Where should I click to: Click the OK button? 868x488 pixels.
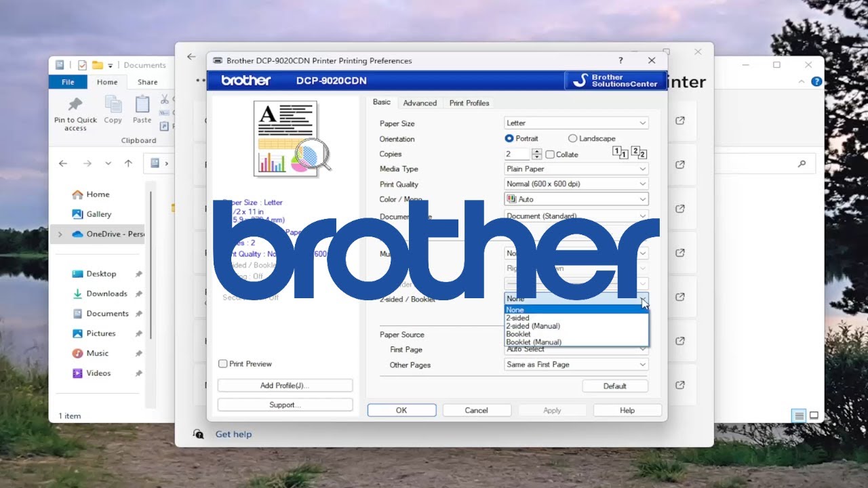tap(401, 410)
